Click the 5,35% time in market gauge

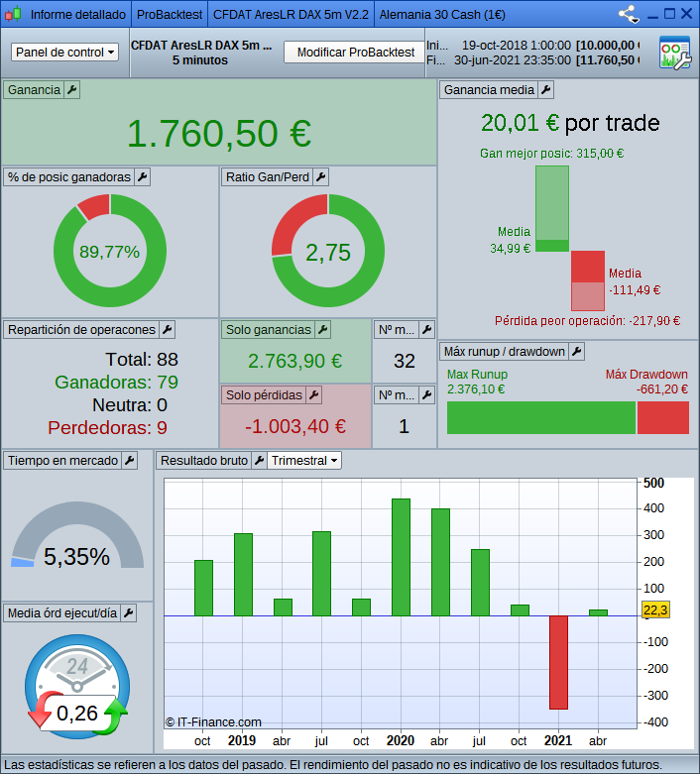pos(77,535)
